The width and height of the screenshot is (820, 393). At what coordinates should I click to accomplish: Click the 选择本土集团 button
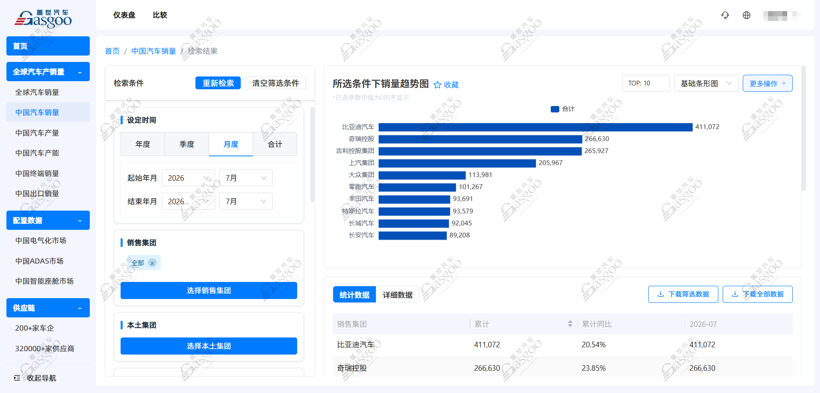209,346
